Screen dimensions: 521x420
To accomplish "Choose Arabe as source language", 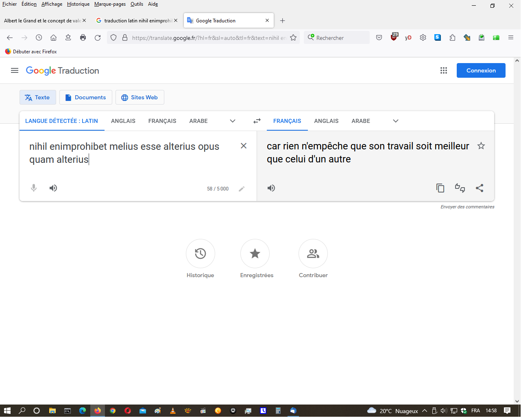I will (x=198, y=121).
